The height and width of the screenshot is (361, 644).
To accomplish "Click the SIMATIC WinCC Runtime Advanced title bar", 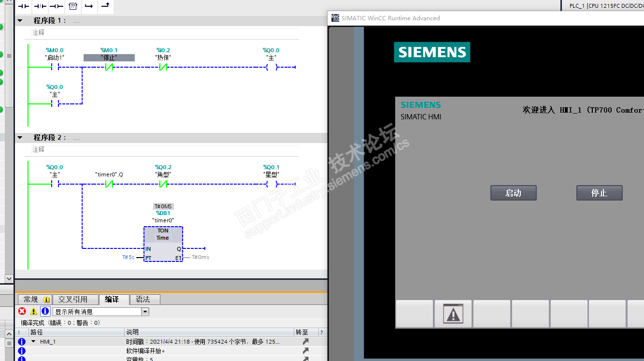I will (x=486, y=18).
